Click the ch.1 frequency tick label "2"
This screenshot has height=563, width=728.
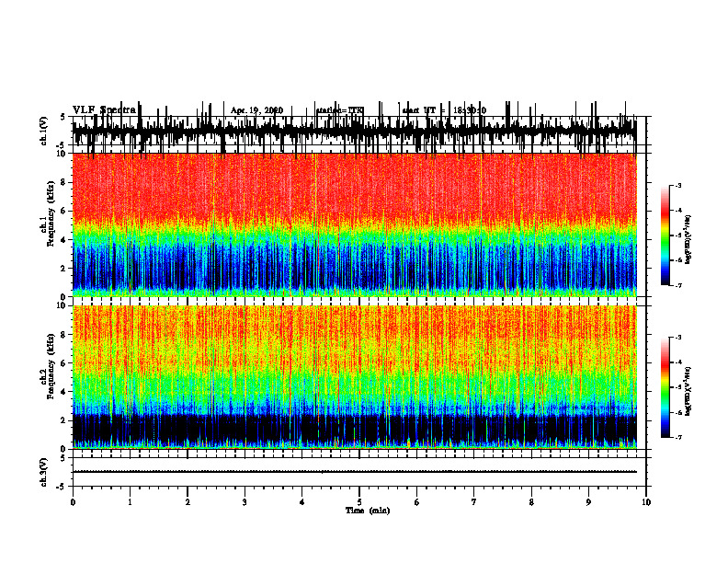coord(64,268)
